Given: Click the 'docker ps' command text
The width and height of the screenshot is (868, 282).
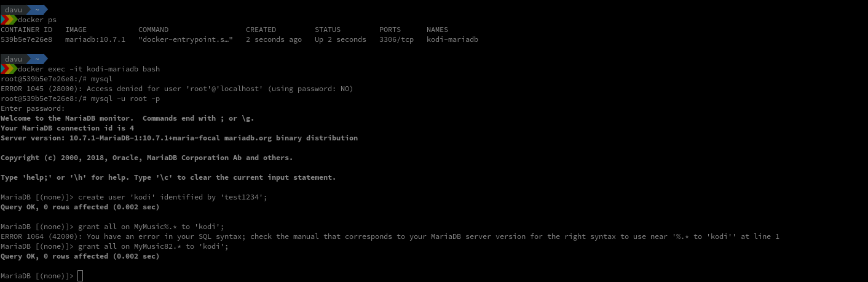Looking at the screenshot, I should click(37, 20).
